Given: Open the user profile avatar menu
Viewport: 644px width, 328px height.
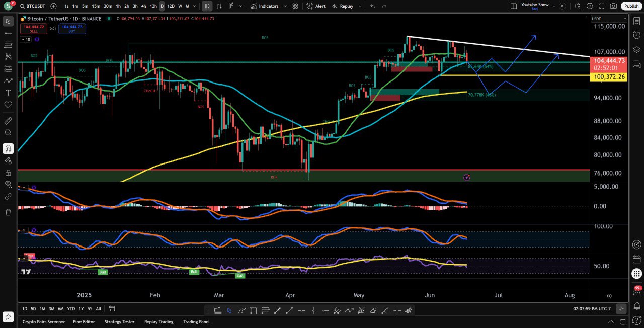Looking at the screenshot, I should (8, 6).
